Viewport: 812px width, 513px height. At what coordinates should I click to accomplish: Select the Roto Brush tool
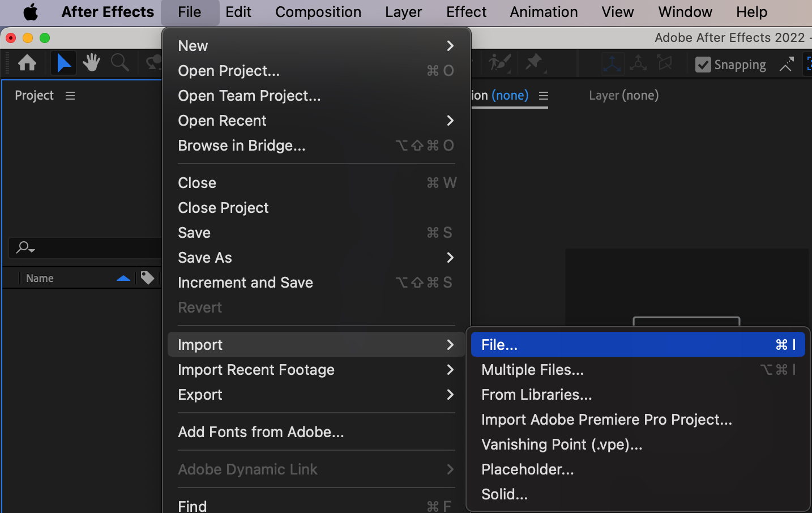(500, 63)
